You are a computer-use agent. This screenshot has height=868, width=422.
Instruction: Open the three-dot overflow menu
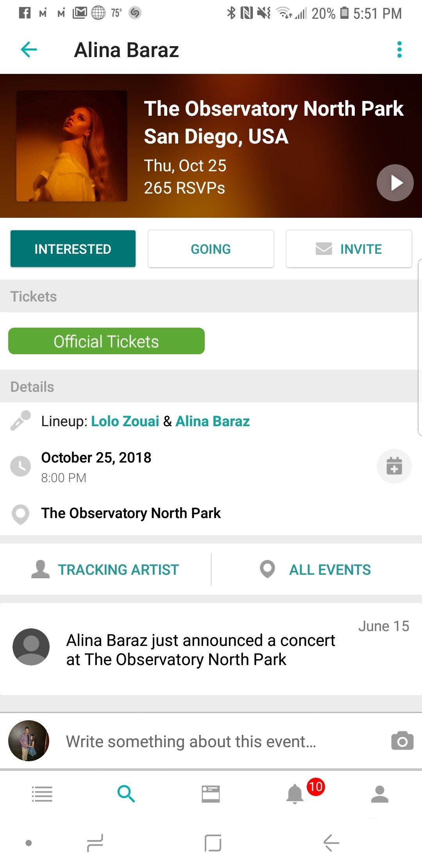tap(399, 50)
